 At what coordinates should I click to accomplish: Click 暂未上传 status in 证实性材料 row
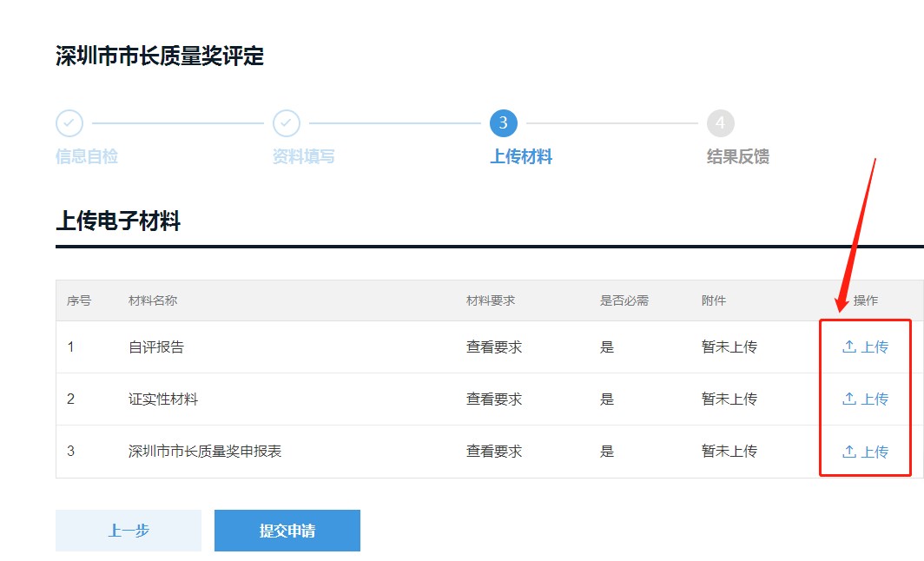(x=729, y=399)
